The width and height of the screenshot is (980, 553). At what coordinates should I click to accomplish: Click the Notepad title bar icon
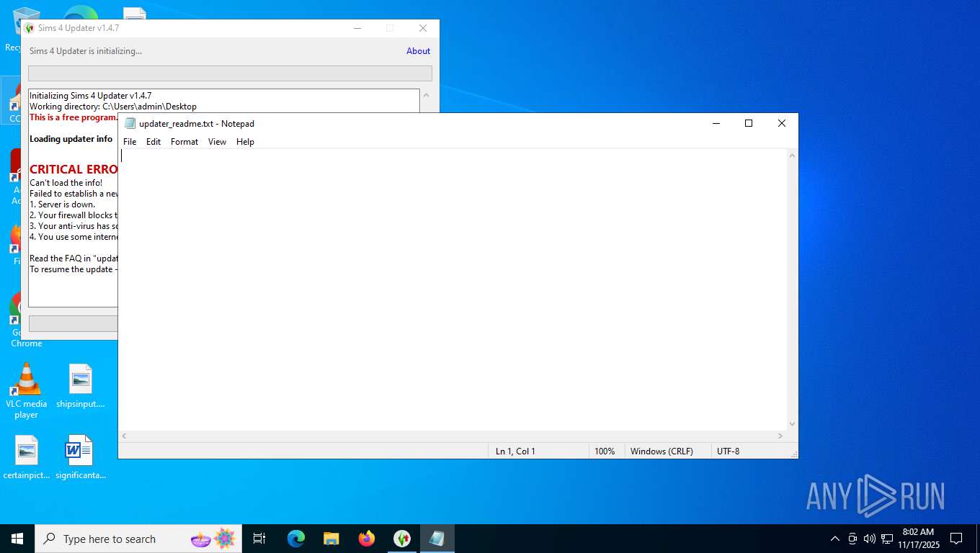coord(130,123)
